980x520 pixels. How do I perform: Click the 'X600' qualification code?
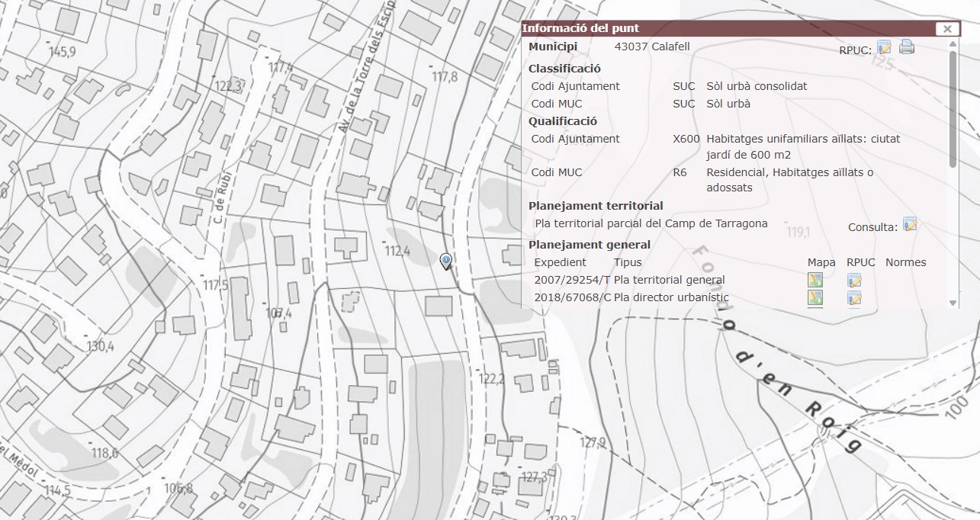(686, 139)
